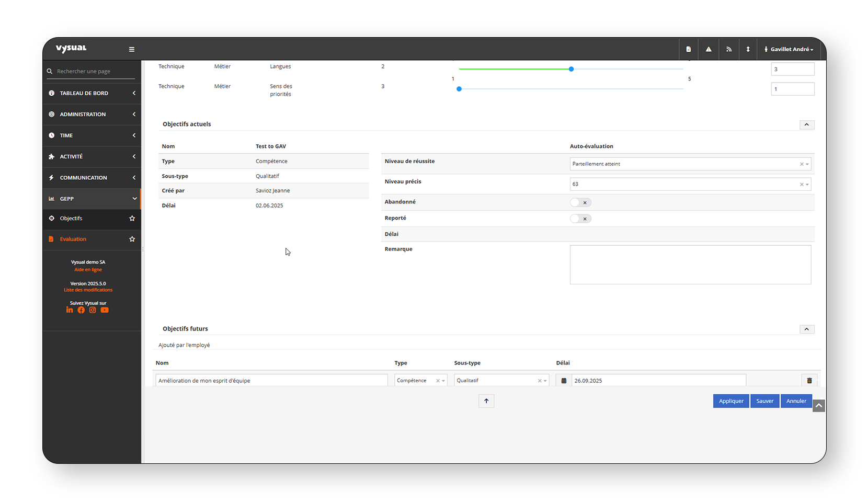Screen dimensions: 868x502
Task: Click the Langues slider handle
Action: coord(572,69)
